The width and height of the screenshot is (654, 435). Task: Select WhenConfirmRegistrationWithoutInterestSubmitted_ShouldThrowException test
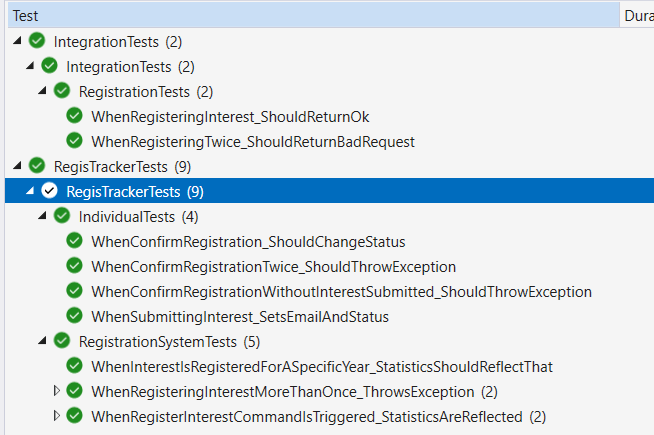point(341,291)
